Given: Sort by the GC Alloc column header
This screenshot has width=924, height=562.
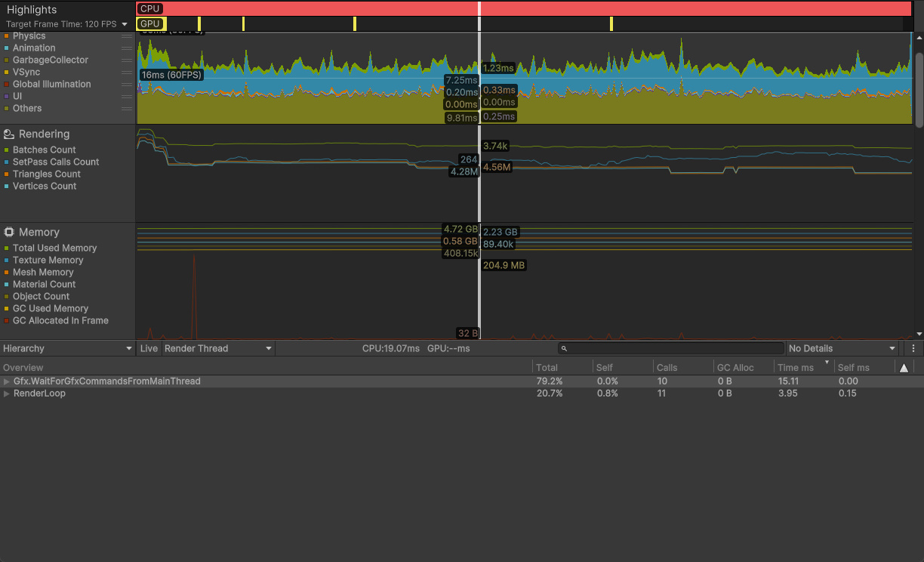Looking at the screenshot, I should click(x=744, y=368).
